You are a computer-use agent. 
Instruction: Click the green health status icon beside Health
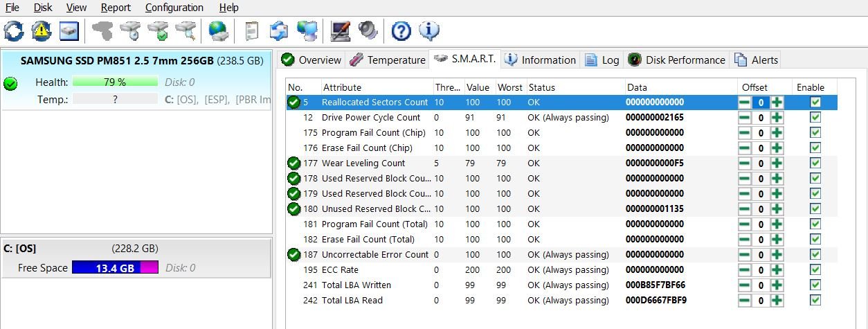point(10,84)
